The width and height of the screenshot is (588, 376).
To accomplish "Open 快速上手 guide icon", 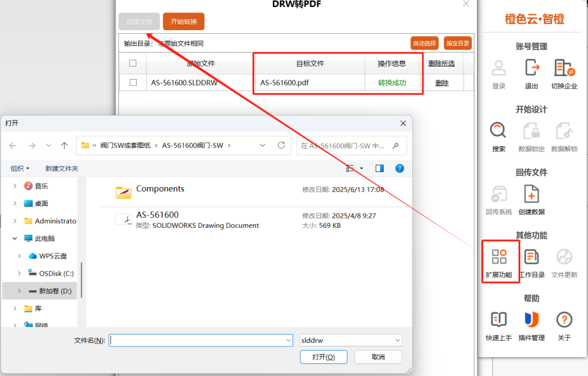I will pyautogui.click(x=499, y=320).
